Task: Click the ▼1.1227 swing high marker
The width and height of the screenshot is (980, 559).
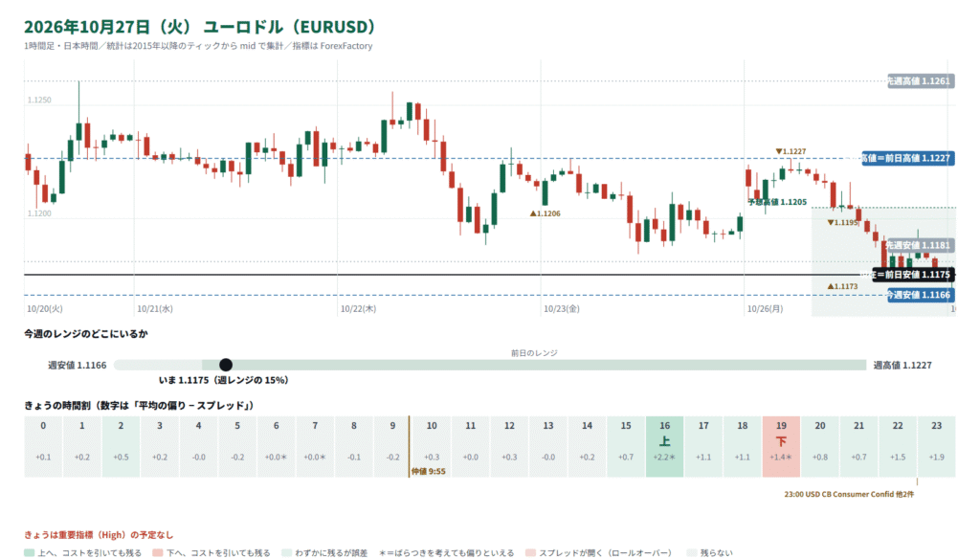Action: [x=791, y=151]
